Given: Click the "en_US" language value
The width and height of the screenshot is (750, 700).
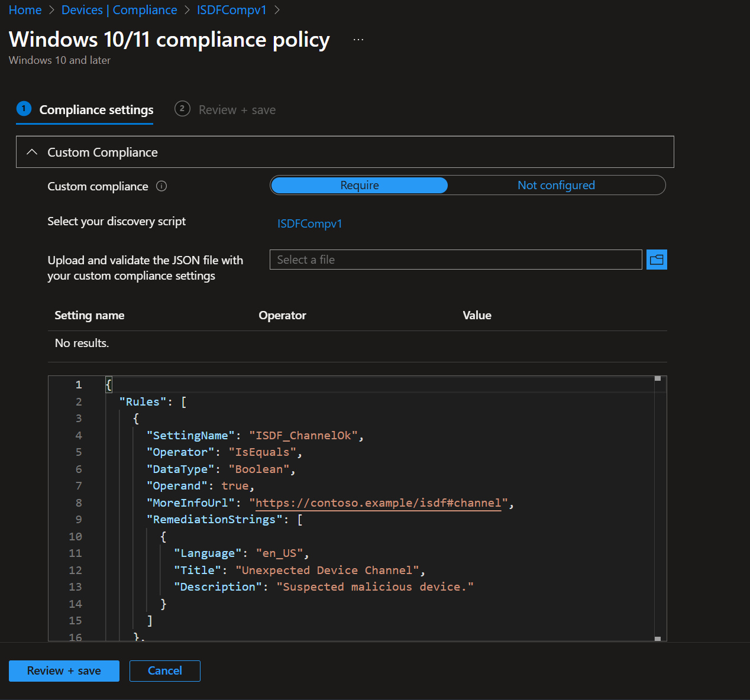Looking at the screenshot, I should [280, 553].
